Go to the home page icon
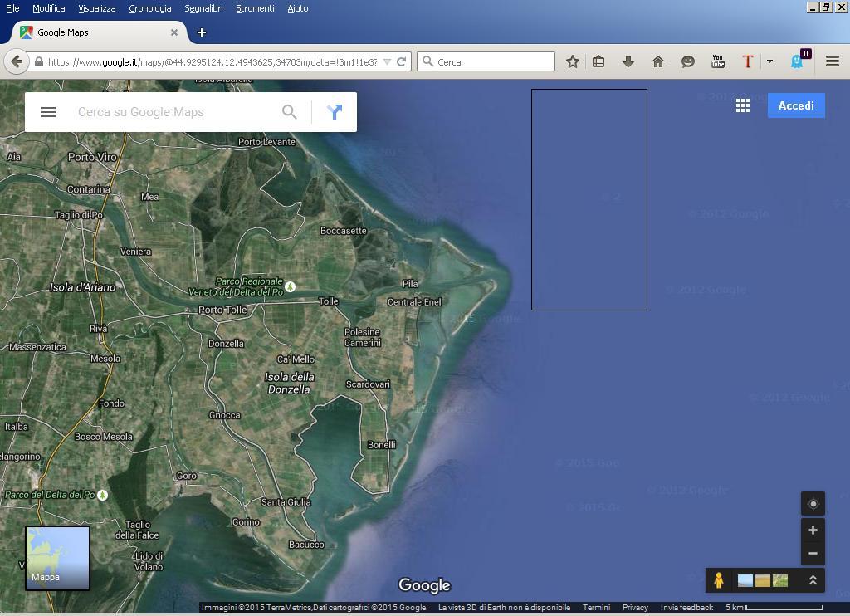Screen dimensions: 850x616 pos(658,61)
